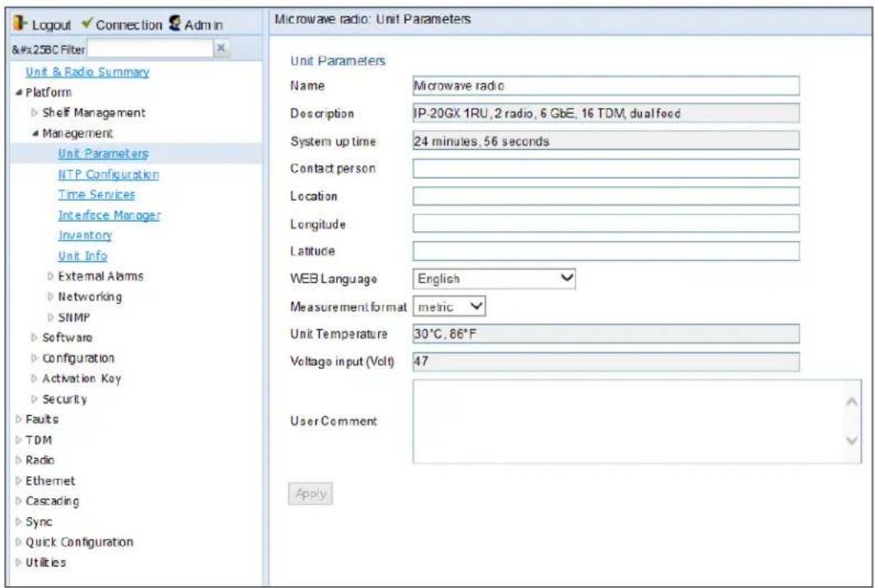The width and height of the screenshot is (875, 588).
Task: Click the Logout door icon
Action: (x=20, y=24)
